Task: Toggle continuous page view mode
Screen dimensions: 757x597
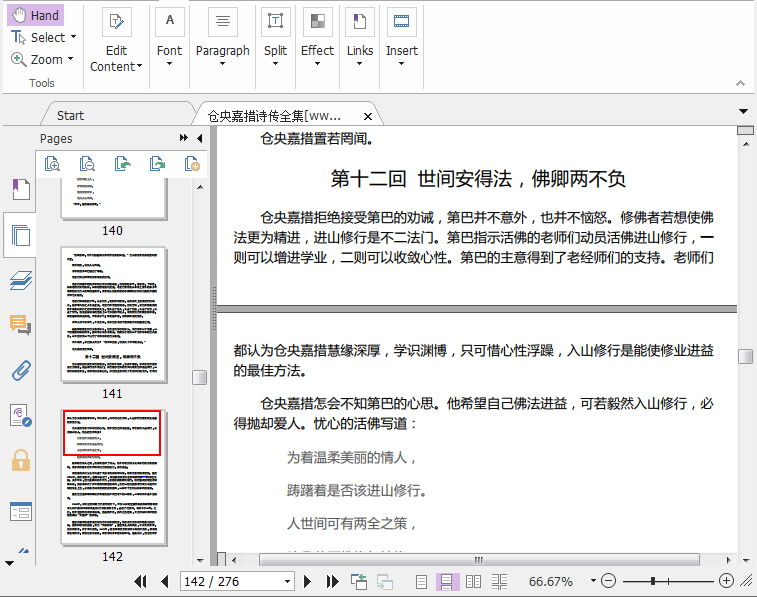Action: 448,581
